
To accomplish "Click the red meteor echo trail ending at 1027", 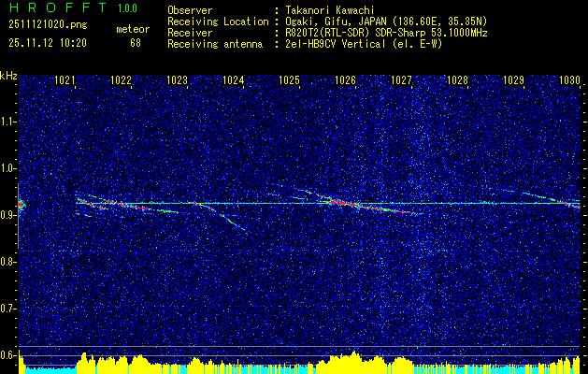I will pos(367,205).
